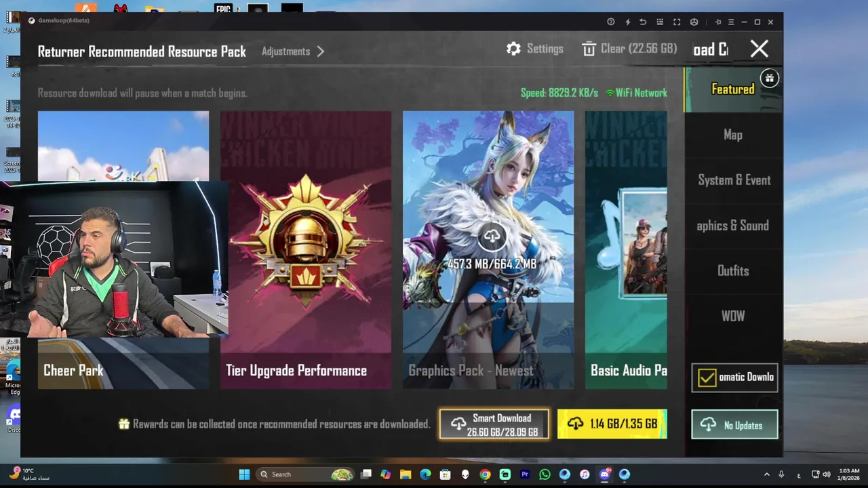Open the Adjustments link
This screenshot has width=868, height=488.
(285, 51)
